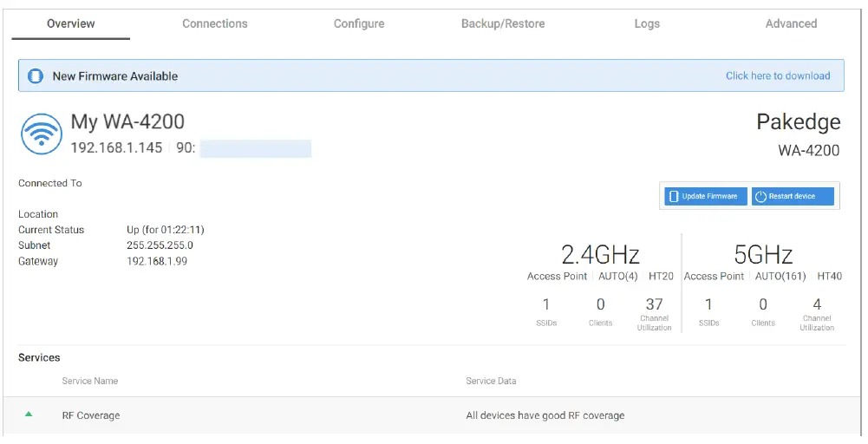Click the RF Coverage service row

click(432, 415)
